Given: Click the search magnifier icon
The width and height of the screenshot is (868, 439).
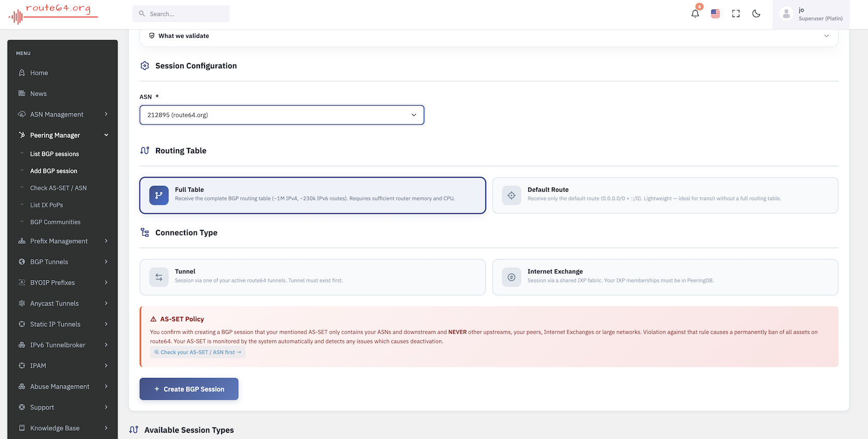Looking at the screenshot, I should click(142, 14).
